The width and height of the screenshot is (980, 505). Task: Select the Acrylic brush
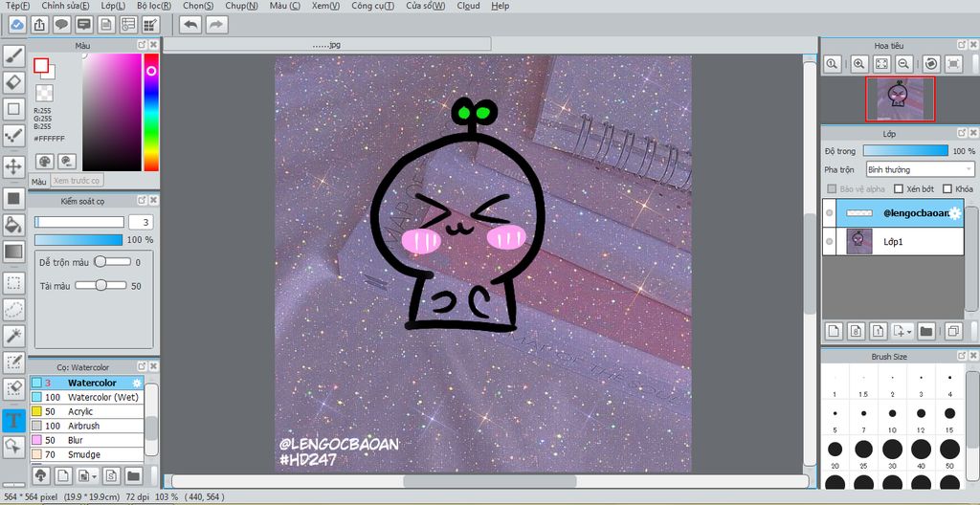coord(87,411)
